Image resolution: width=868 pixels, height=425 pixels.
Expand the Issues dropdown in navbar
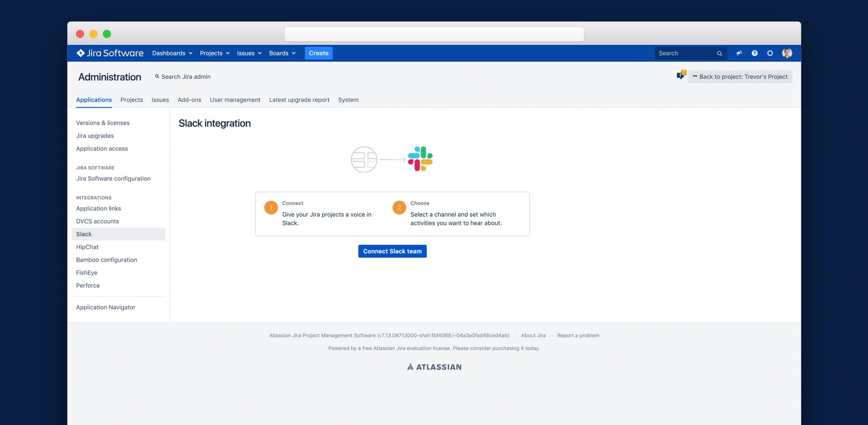(249, 53)
